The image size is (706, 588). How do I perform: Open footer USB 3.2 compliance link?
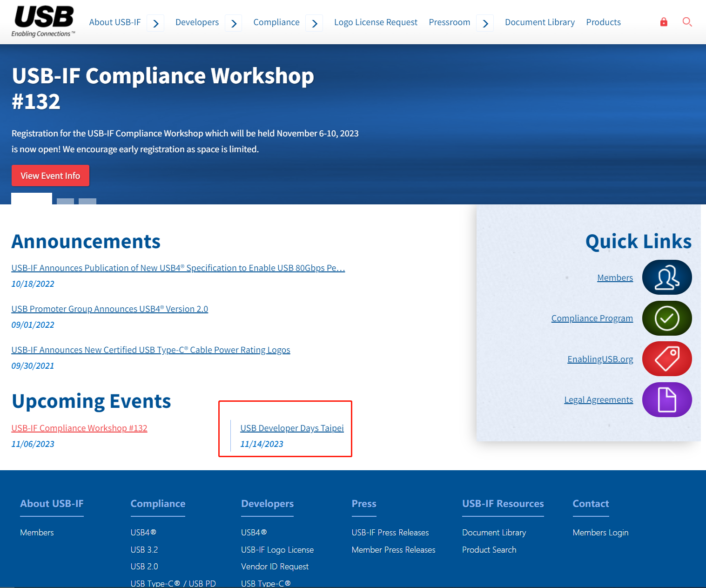(x=144, y=550)
